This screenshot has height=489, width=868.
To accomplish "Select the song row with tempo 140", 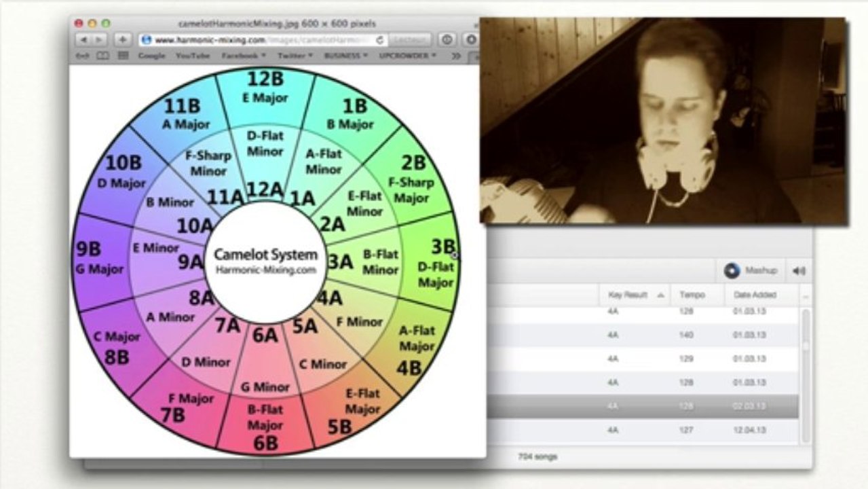I will click(643, 335).
